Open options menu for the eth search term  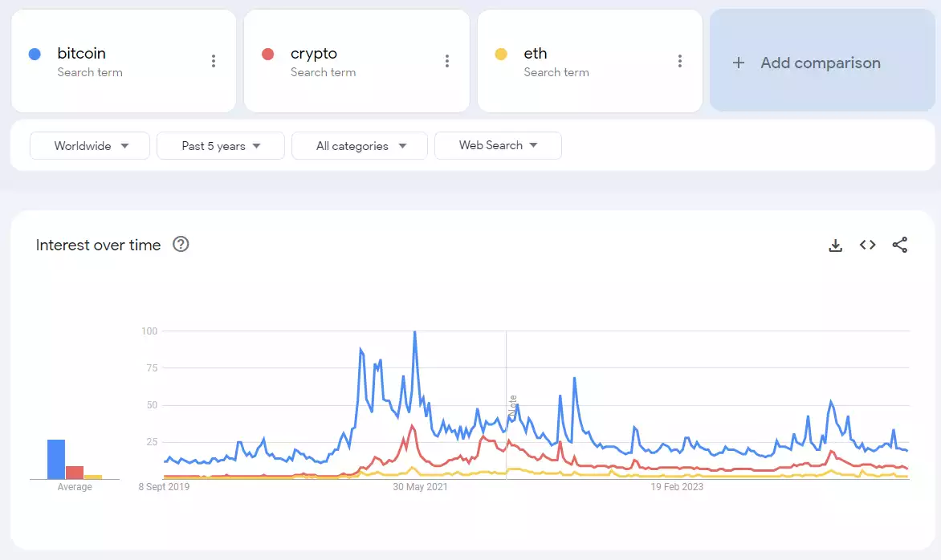(x=679, y=60)
